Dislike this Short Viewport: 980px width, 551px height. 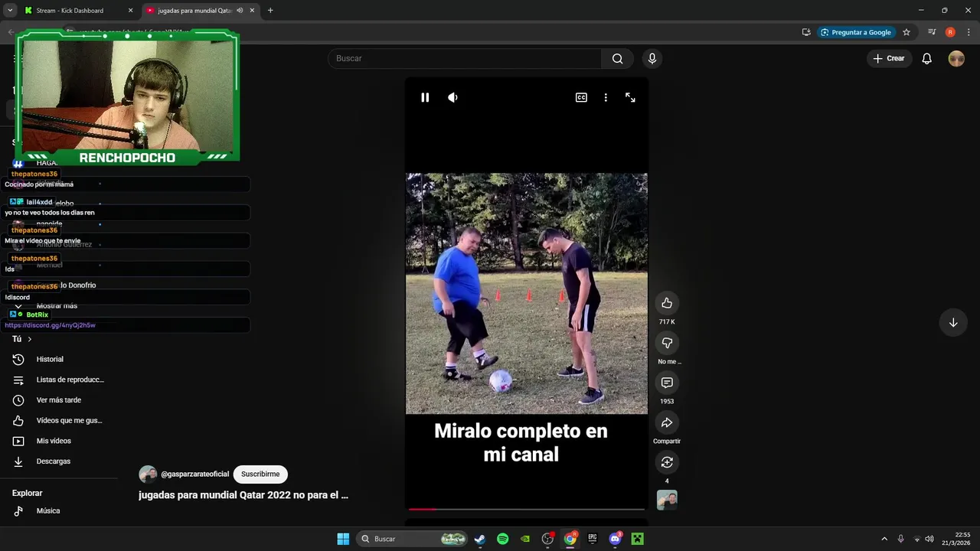click(667, 343)
